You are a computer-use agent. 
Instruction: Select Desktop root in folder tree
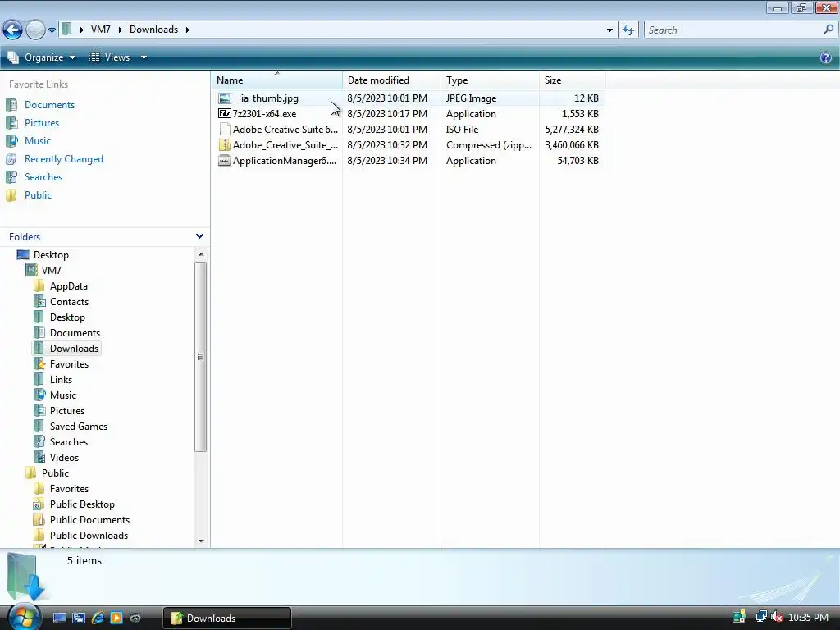(51, 255)
